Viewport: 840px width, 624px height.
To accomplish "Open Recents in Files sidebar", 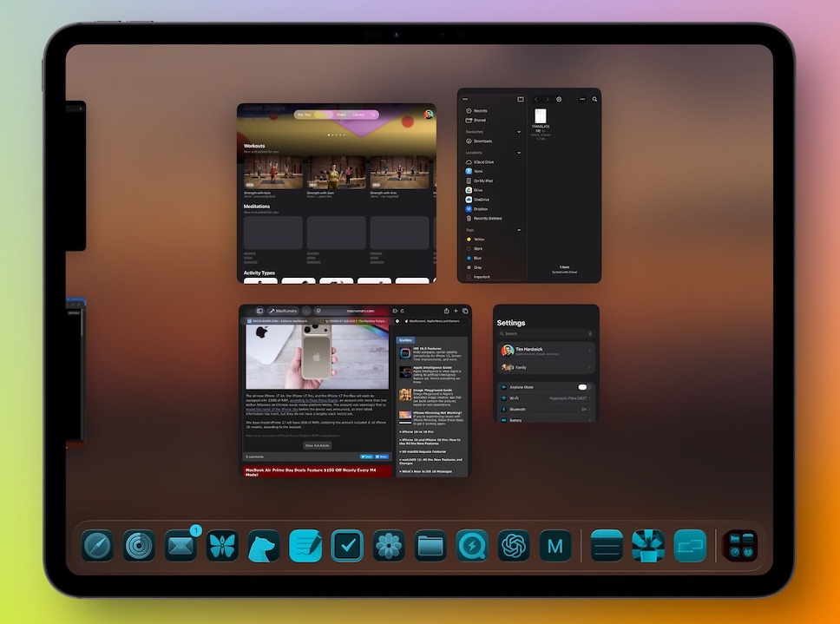I will point(479,111).
